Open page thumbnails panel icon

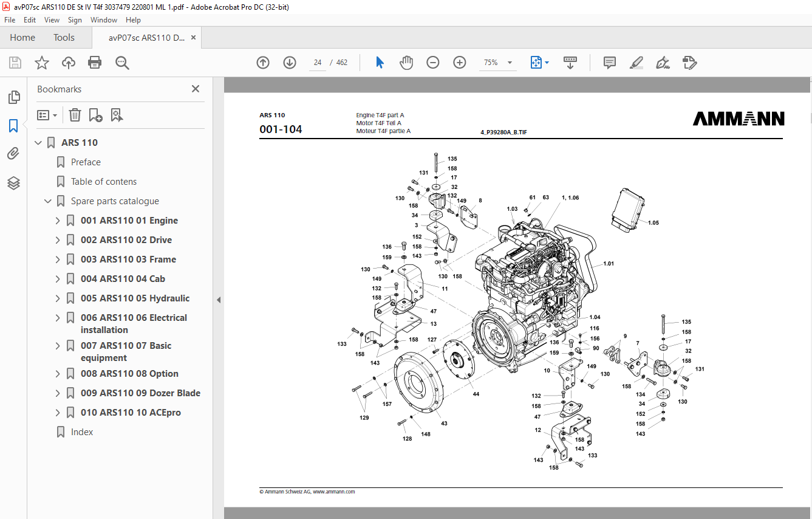[13, 97]
